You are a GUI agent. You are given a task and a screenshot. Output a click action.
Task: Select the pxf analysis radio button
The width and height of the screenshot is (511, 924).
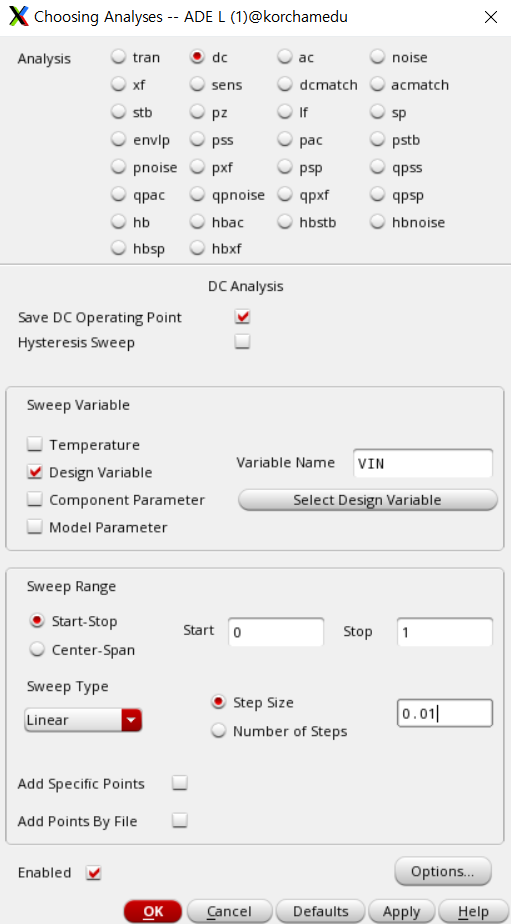click(197, 167)
